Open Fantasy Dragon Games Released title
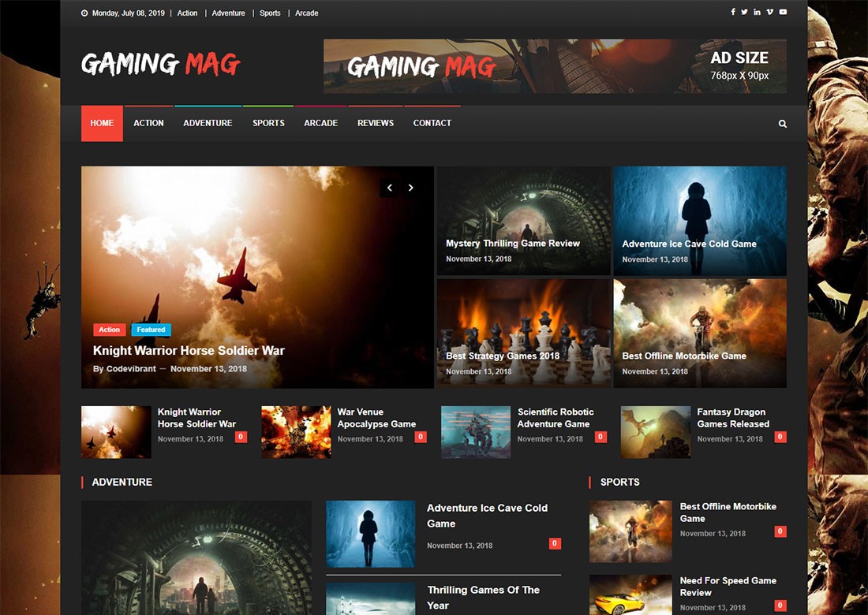 pyautogui.click(x=733, y=418)
